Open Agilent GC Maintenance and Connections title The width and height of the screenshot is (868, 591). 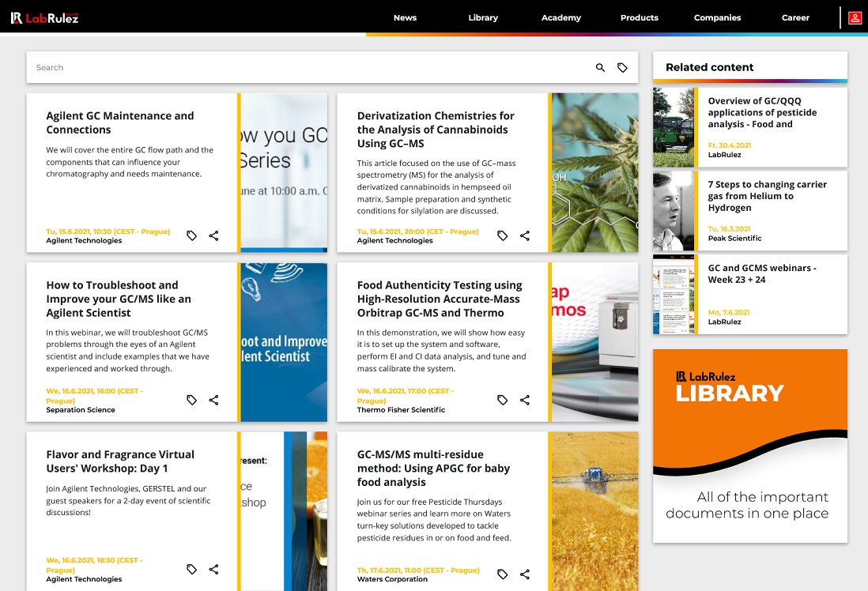(x=120, y=122)
